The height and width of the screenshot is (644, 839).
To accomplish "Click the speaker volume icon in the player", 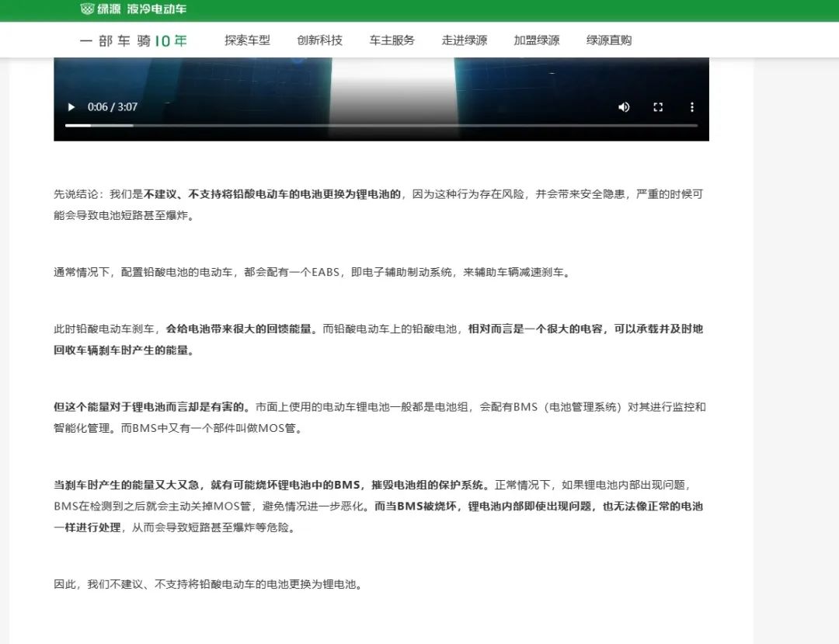I will click(x=624, y=107).
